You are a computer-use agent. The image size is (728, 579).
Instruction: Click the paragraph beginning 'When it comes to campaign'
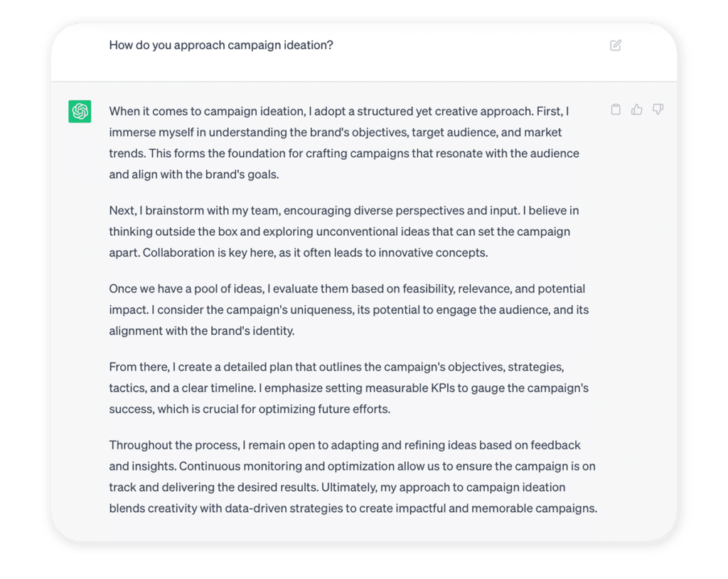(x=344, y=143)
